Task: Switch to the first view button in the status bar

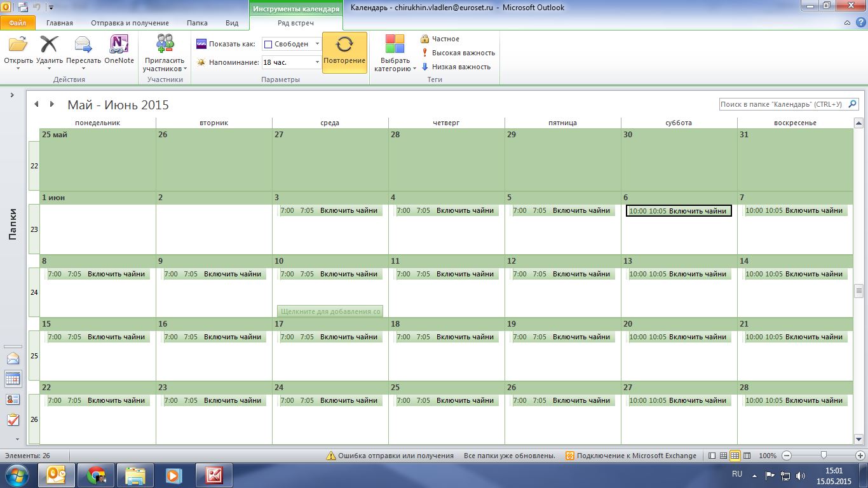Action: [712, 456]
